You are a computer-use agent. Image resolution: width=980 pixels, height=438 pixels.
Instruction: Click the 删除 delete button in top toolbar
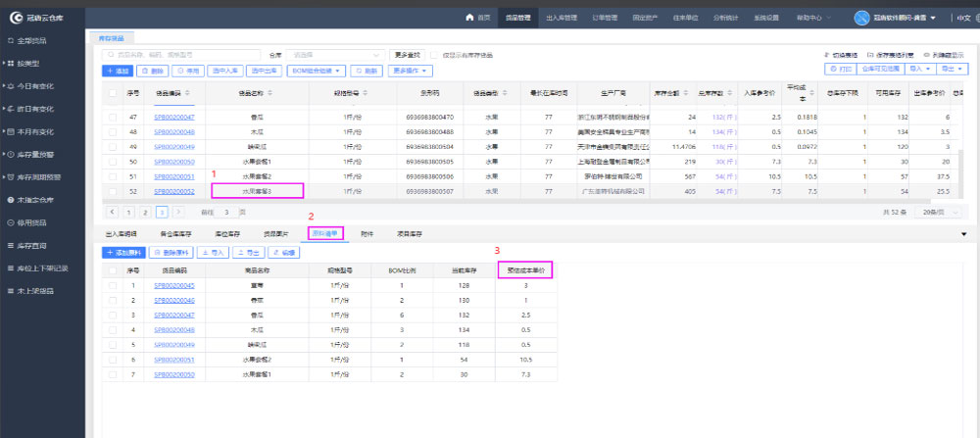tap(153, 71)
